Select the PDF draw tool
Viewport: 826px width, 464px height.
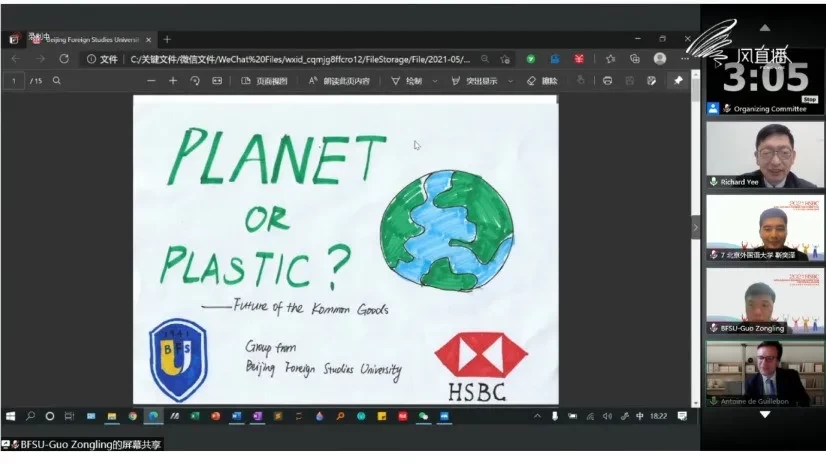coord(407,81)
